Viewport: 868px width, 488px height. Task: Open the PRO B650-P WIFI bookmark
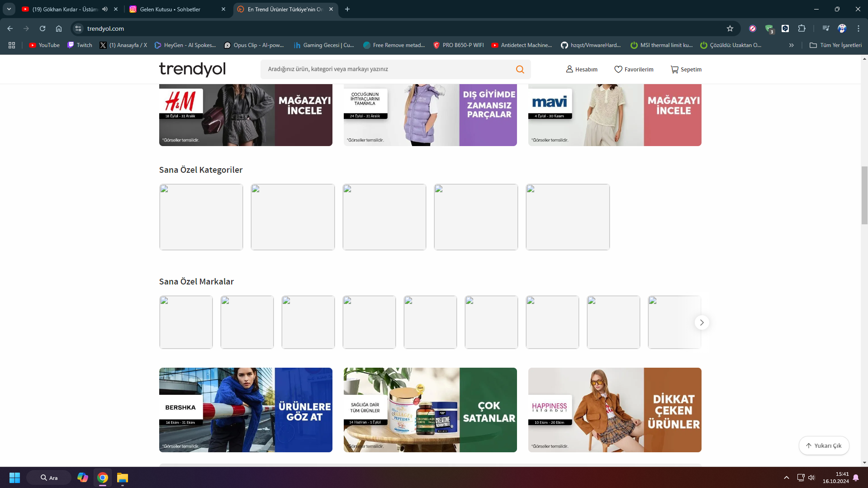coord(458,45)
